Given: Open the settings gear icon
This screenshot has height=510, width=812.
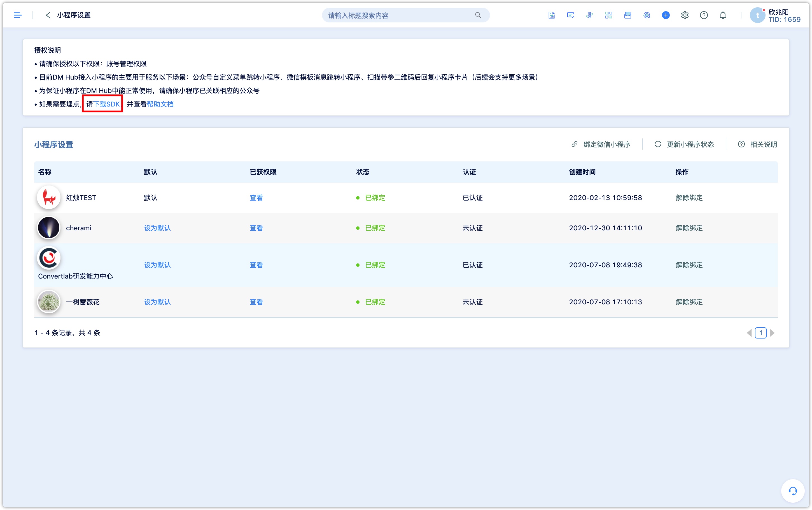Looking at the screenshot, I should (x=685, y=15).
